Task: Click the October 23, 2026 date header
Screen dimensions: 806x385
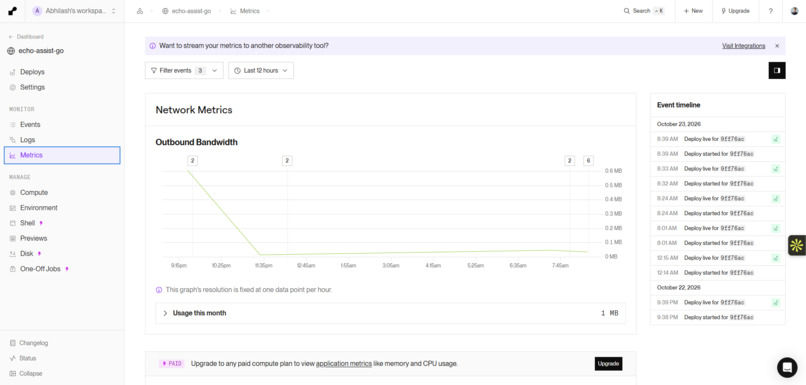Action: (x=679, y=124)
